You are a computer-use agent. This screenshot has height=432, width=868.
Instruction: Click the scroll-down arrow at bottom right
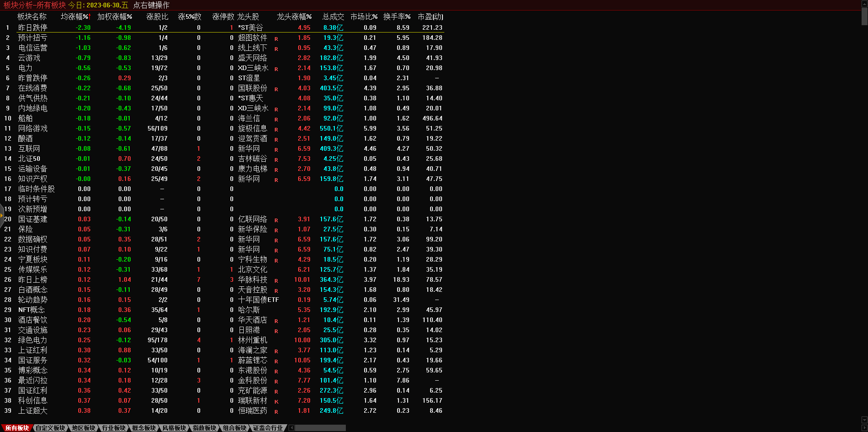tap(864, 420)
